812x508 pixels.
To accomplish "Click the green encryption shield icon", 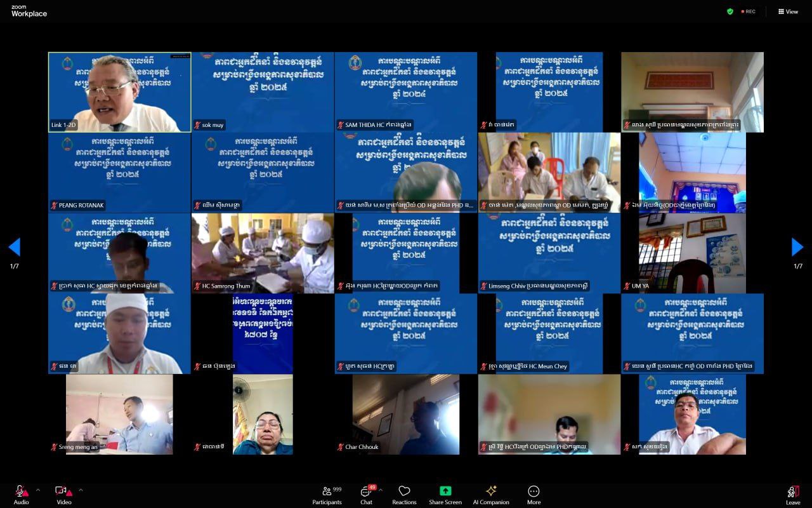I will (x=730, y=11).
